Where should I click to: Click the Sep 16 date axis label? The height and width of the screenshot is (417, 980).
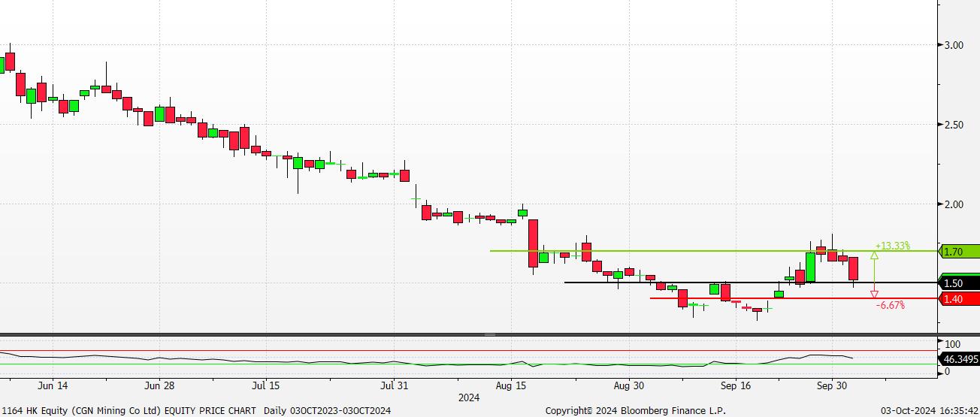[736, 385]
